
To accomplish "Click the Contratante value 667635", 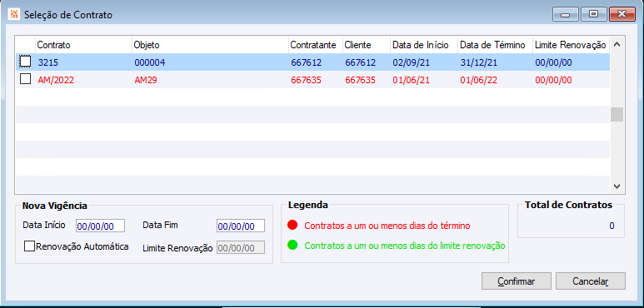I will [x=306, y=80].
